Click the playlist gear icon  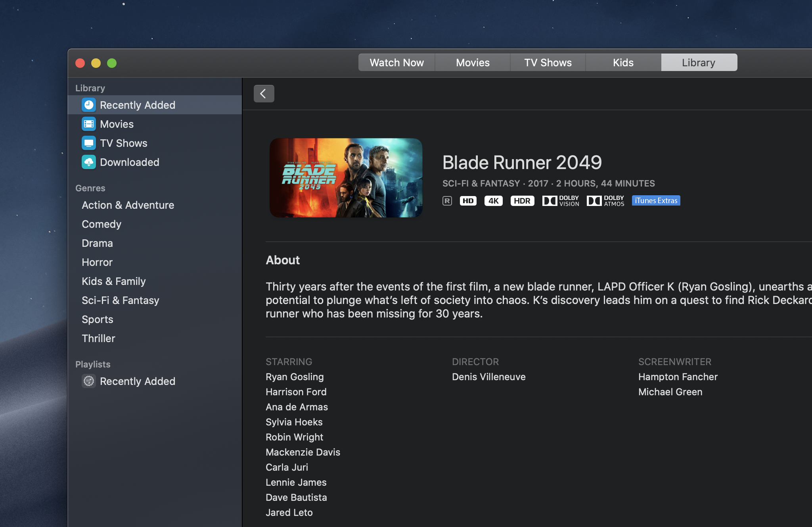[89, 381]
